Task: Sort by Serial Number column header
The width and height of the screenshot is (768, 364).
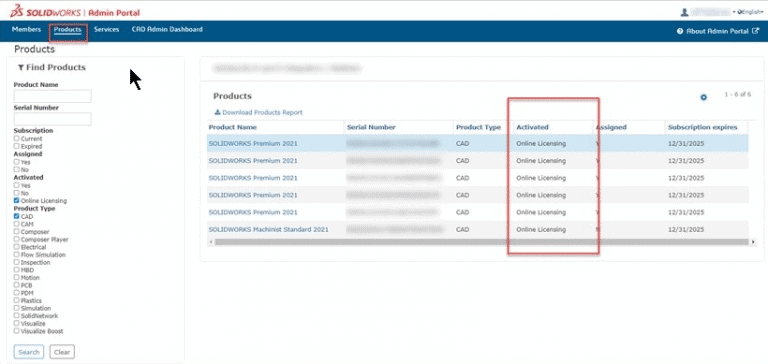Action: (371, 127)
